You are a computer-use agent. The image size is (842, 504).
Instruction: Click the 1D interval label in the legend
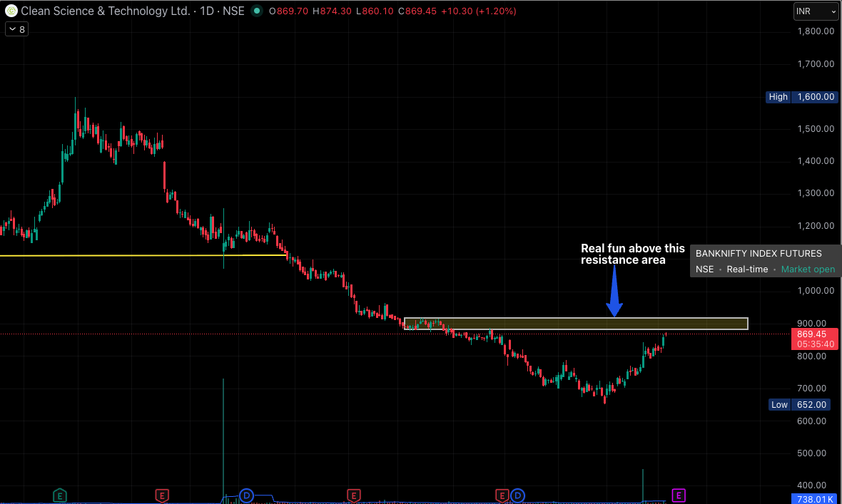pos(207,11)
